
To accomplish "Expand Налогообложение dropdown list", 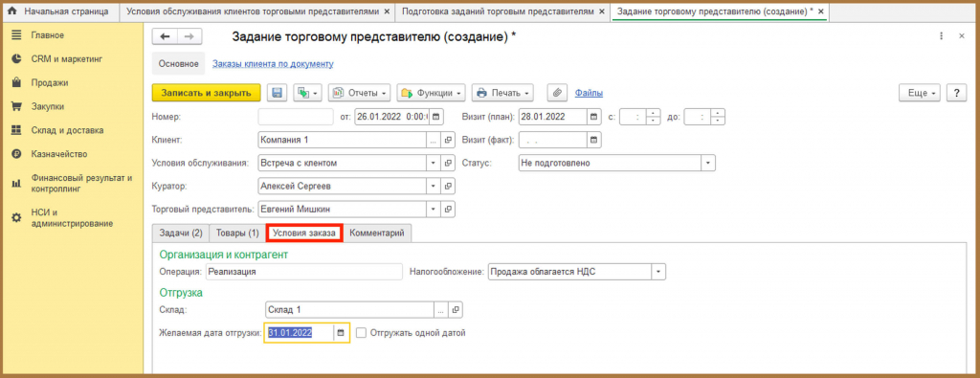I will 658,272.
